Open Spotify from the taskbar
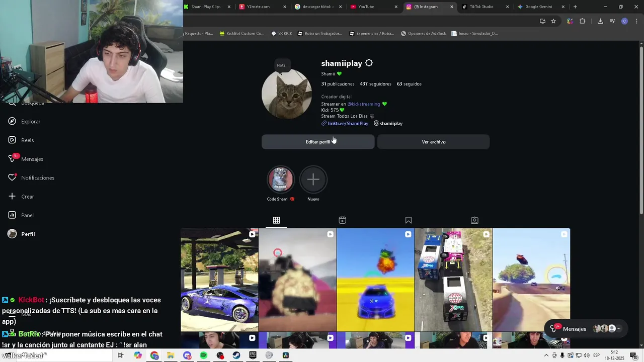This screenshot has width=644, height=362. coord(204,355)
